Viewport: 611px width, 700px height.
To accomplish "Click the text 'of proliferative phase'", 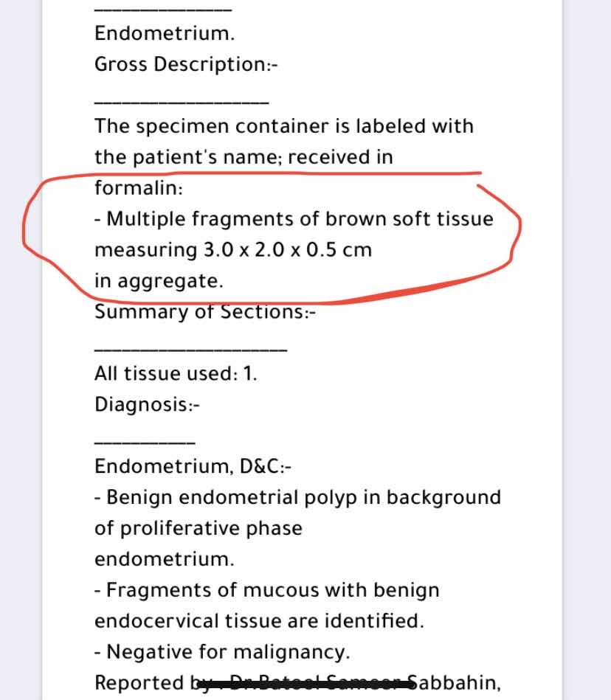I will pyautogui.click(x=198, y=529).
